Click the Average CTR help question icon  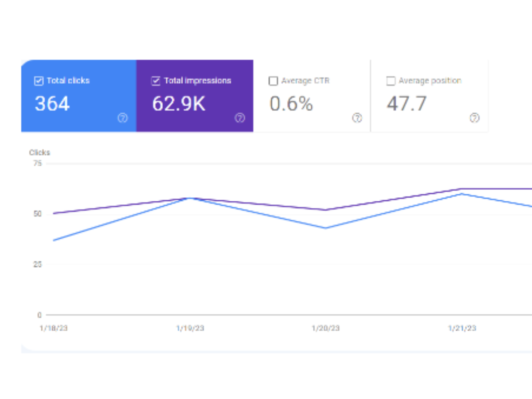pos(357,118)
